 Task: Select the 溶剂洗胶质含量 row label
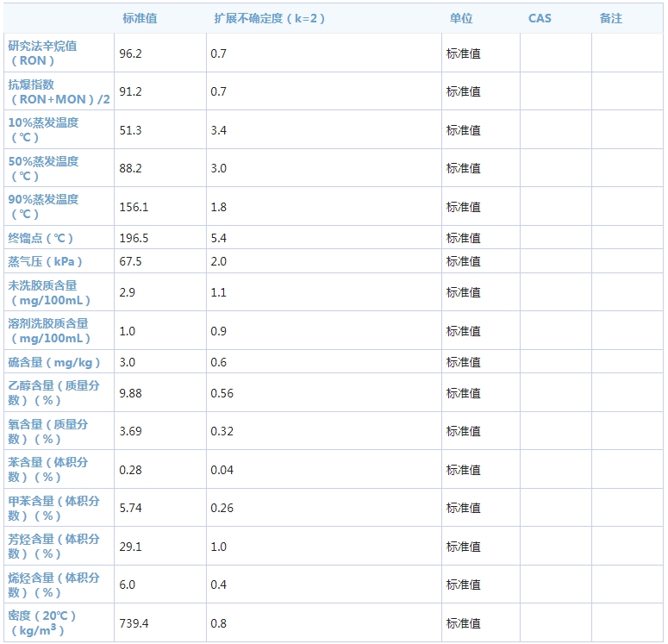click(x=49, y=331)
